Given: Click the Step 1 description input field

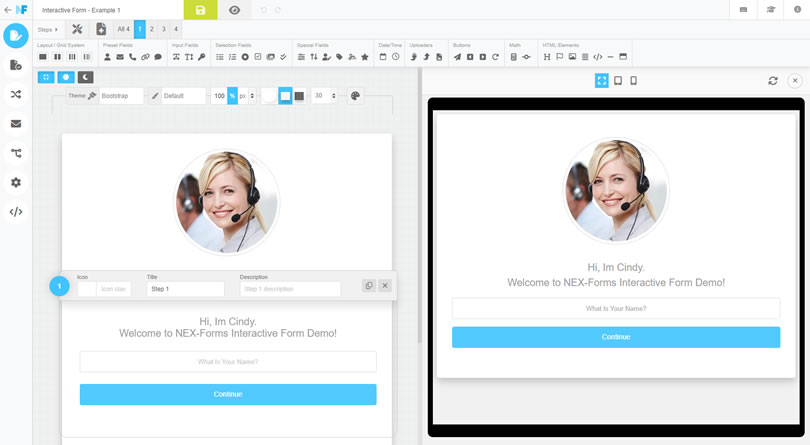Looking at the screenshot, I should pyautogui.click(x=290, y=289).
